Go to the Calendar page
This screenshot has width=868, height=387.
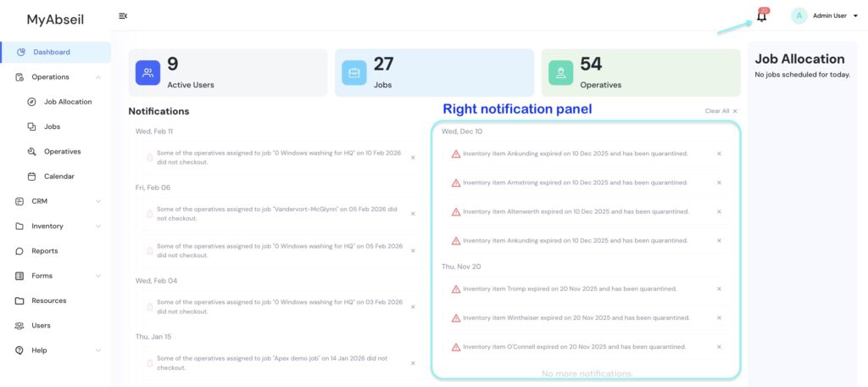[58, 177]
